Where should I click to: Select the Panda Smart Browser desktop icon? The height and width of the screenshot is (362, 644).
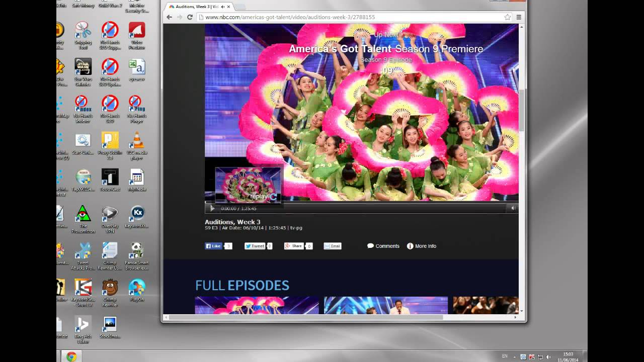click(136, 256)
